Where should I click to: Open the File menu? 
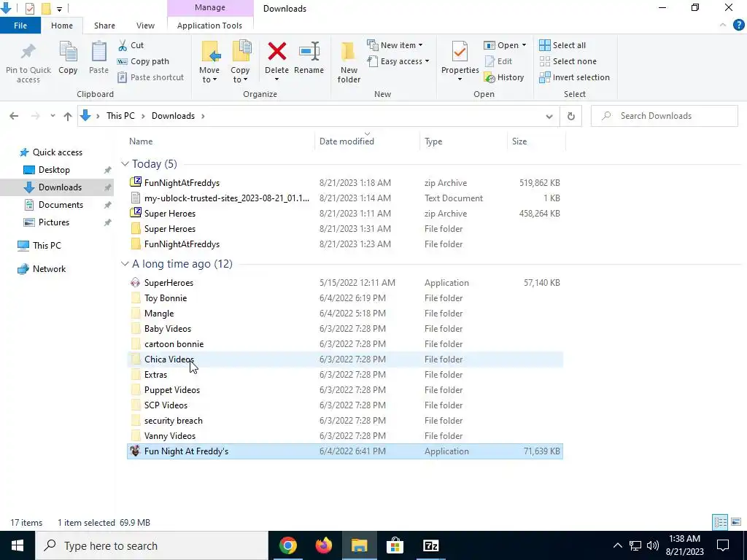(20, 26)
